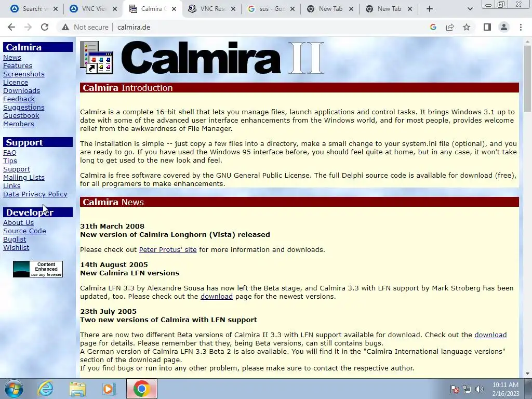This screenshot has height=399, width=532.
Task: Follow the Peter Protus' site link
Action: click(168, 250)
